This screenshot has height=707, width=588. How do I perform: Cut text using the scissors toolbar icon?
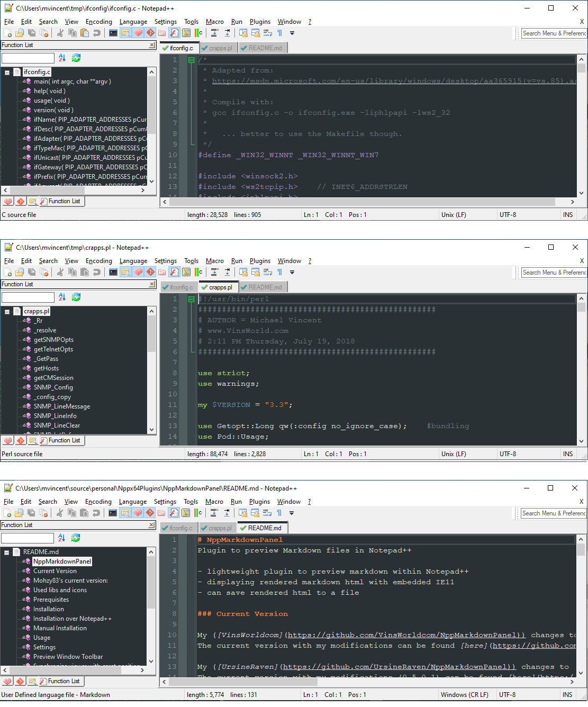(60, 33)
